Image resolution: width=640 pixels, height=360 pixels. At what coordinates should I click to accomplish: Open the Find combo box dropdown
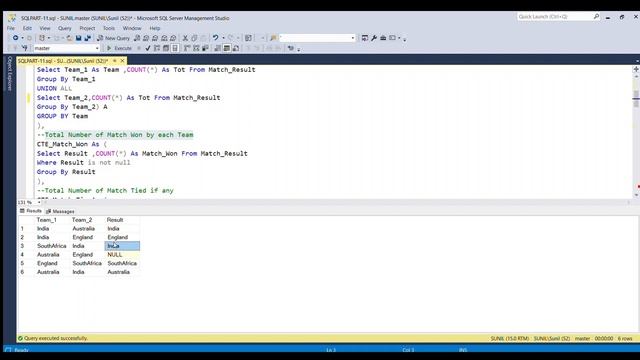[x=353, y=38]
